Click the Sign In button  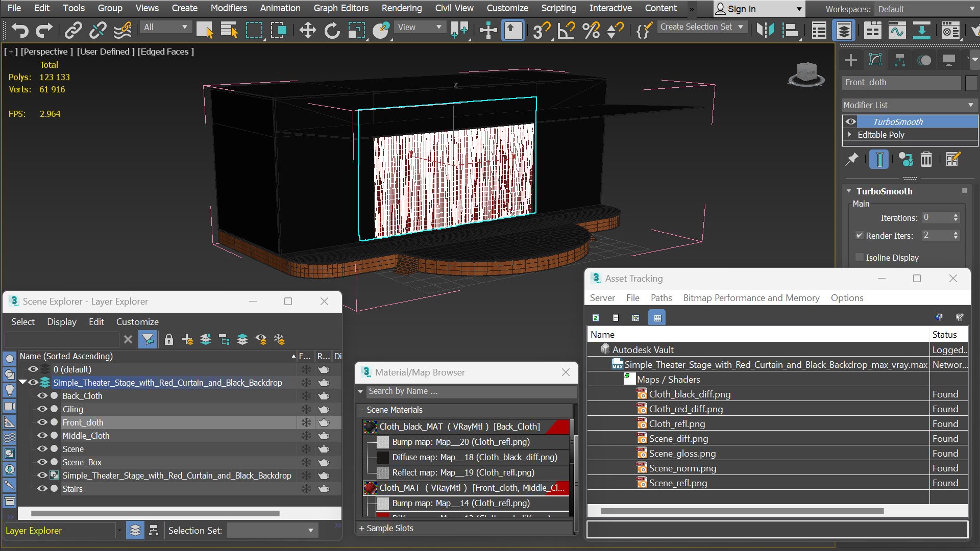pos(759,9)
